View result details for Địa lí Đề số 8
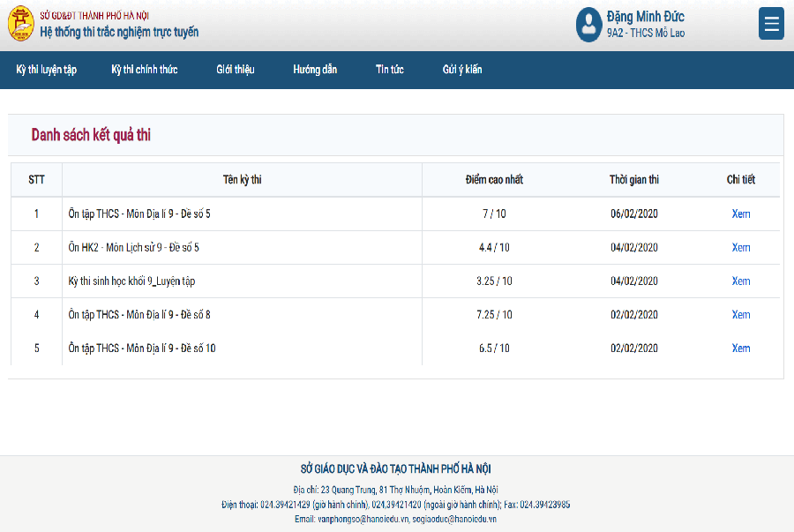The width and height of the screenshot is (794, 532). click(x=741, y=314)
